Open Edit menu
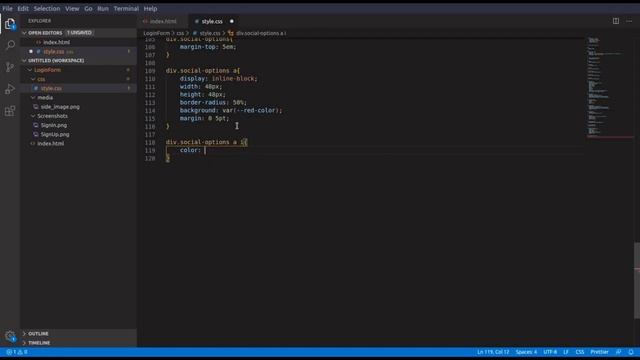640x360 pixels. click(23, 8)
